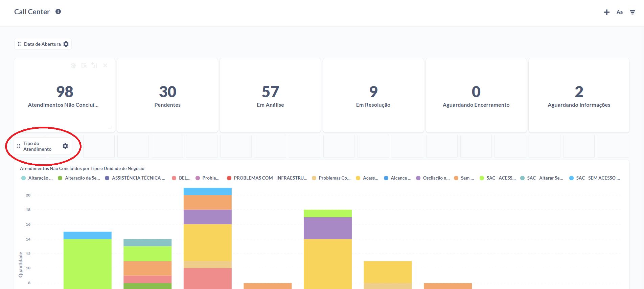Viewport: 644px width, 289px height.
Task: Open click behavior icon on the 98 card
Action: pyautogui.click(x=84, y=65)
